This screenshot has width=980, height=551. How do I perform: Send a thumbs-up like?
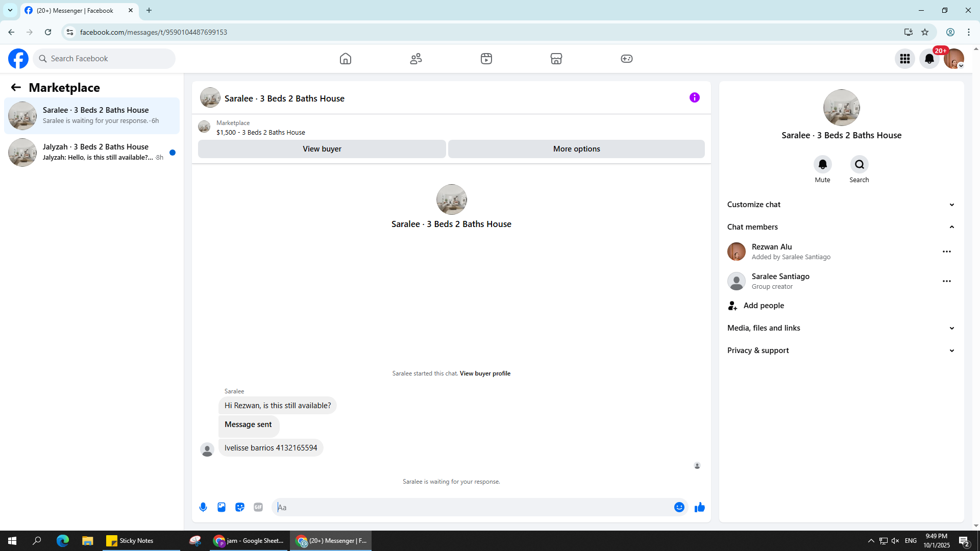(700, 507)
